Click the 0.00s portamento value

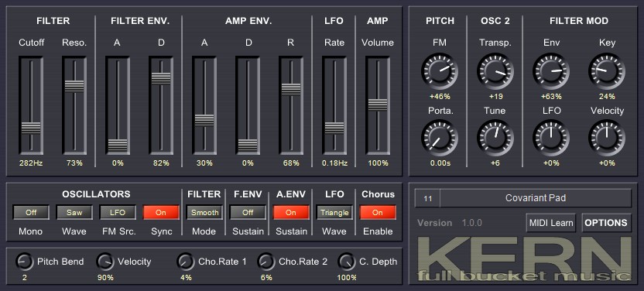tap(440, 163)
